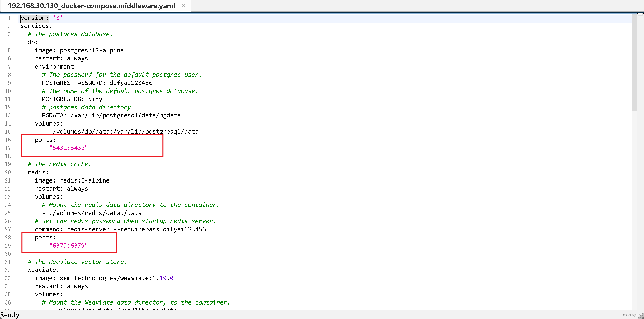Image resolution: width=644 pixels, height=319 pixels.
Task: Click the "# postgres data directory" comment
Action: click(x=86, y=107)
